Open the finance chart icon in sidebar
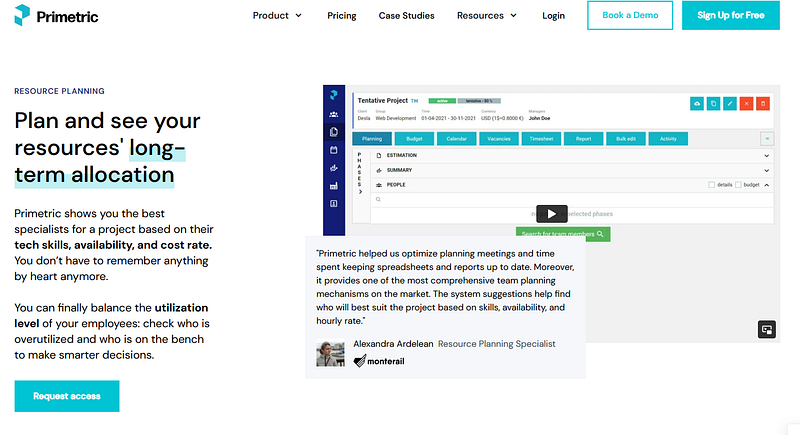 pyautogui.click(x=334, y=168)
